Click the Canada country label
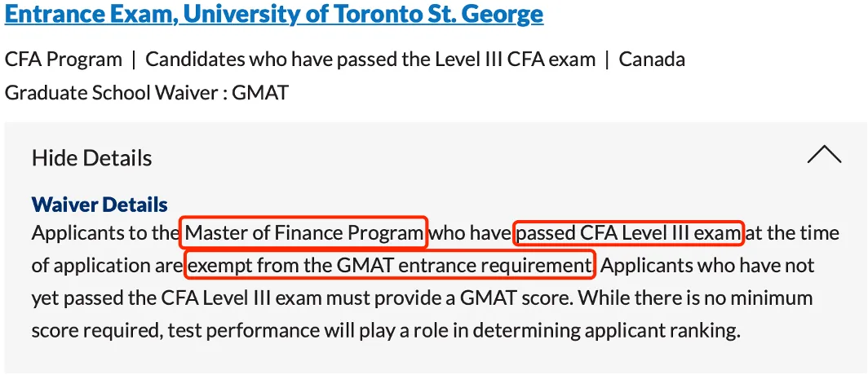868x375 pixels. 652,60
